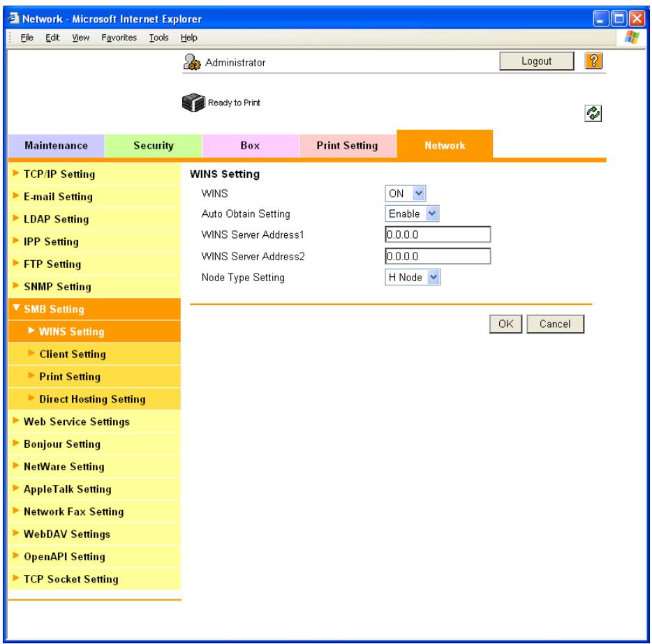This screenshot has height=644, width=652.
Task: Open the Favorites menu
Action: click(x=119, y=38)
